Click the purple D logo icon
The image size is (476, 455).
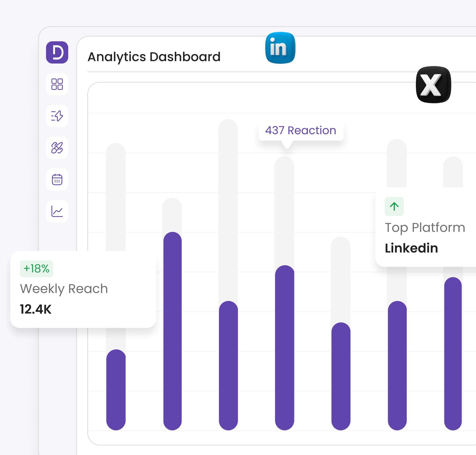click(57, 52)
